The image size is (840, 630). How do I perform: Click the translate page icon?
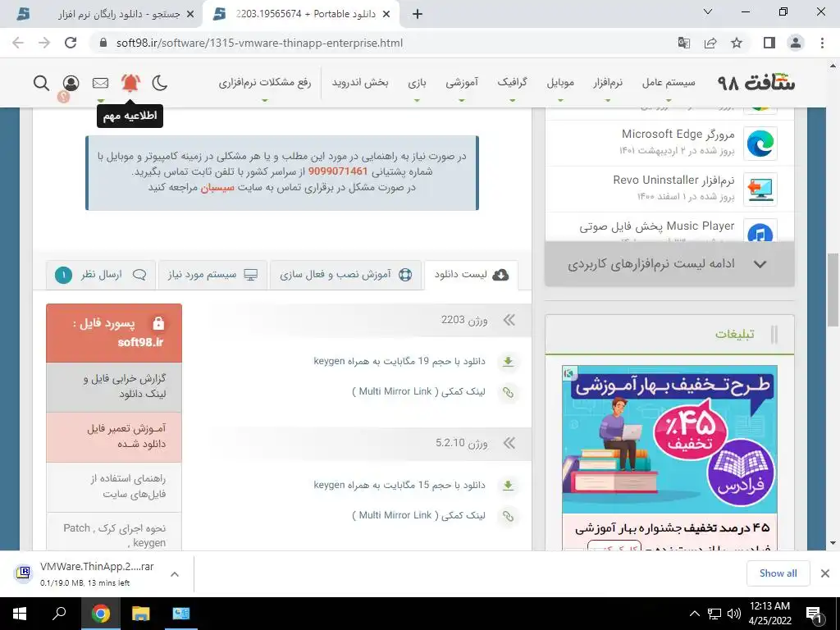pyautogui.click(x=683, y=43)
